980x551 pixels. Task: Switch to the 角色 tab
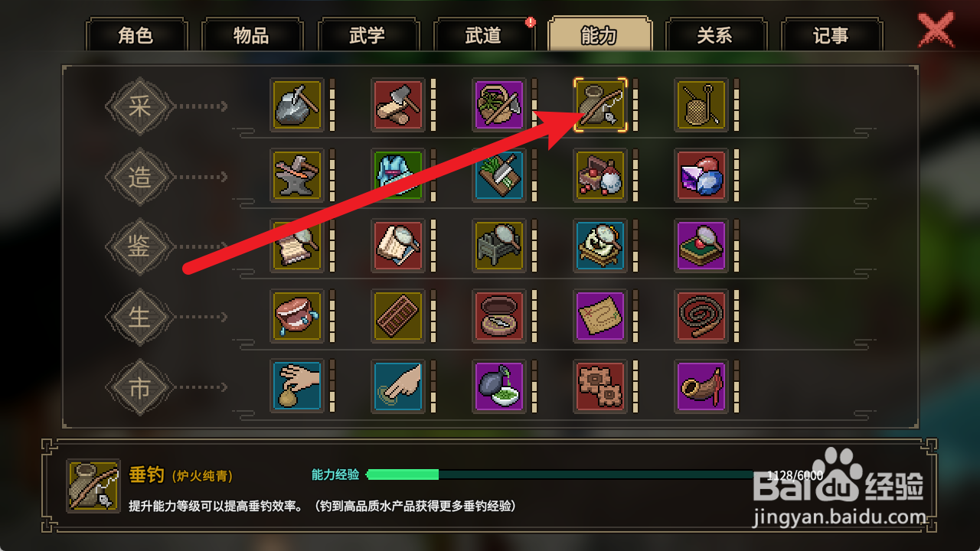[136, 35]
